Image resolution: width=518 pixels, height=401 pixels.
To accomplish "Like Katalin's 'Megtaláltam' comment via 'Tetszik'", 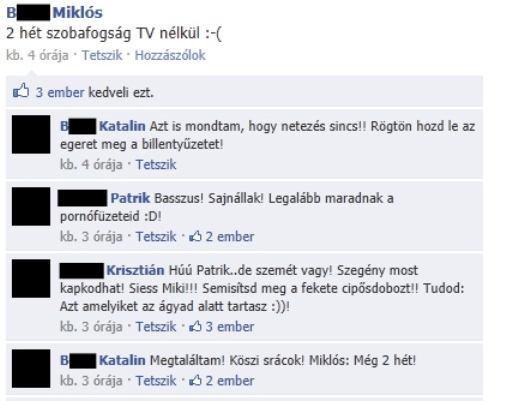I will [x=156, y=380].
